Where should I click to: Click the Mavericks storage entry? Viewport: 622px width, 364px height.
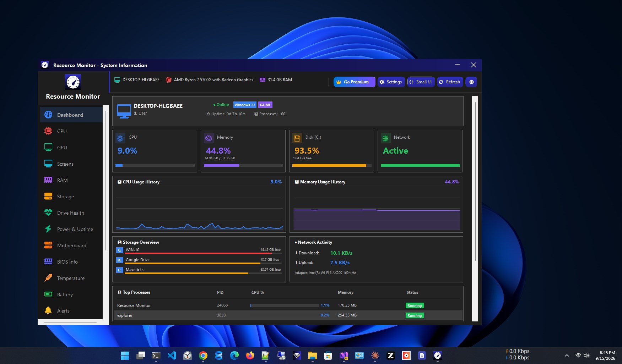click(199, 270)
